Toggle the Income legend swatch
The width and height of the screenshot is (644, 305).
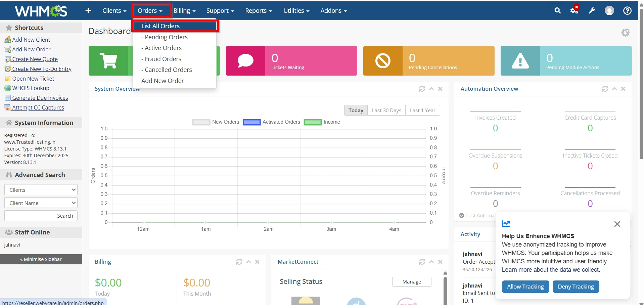click(313, 122)
